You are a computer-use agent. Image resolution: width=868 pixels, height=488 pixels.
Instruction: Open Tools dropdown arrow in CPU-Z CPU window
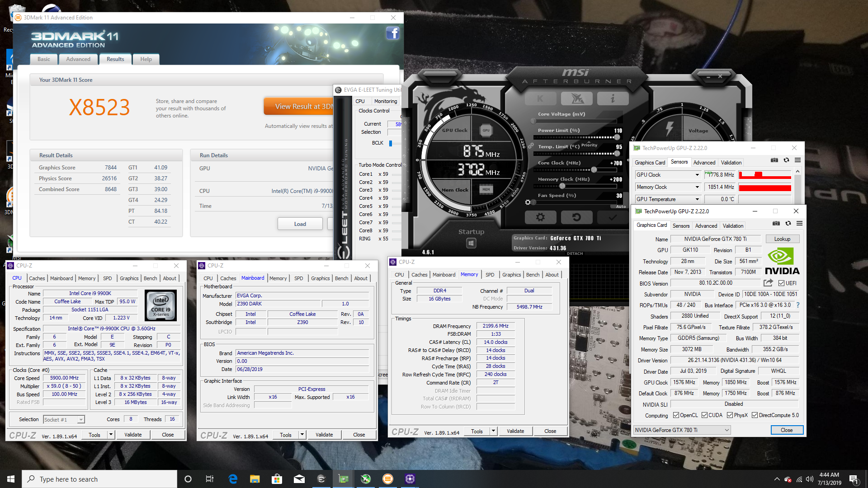[x=111, y=435]
